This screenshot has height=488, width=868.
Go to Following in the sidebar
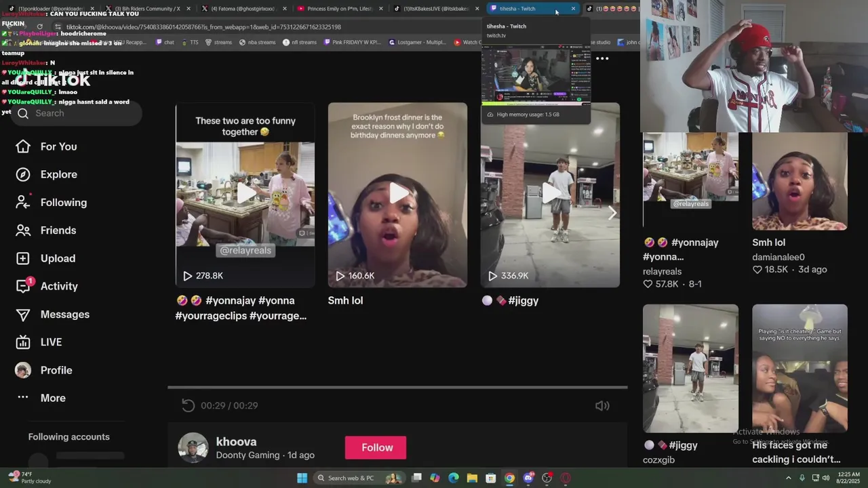[63, 203]
